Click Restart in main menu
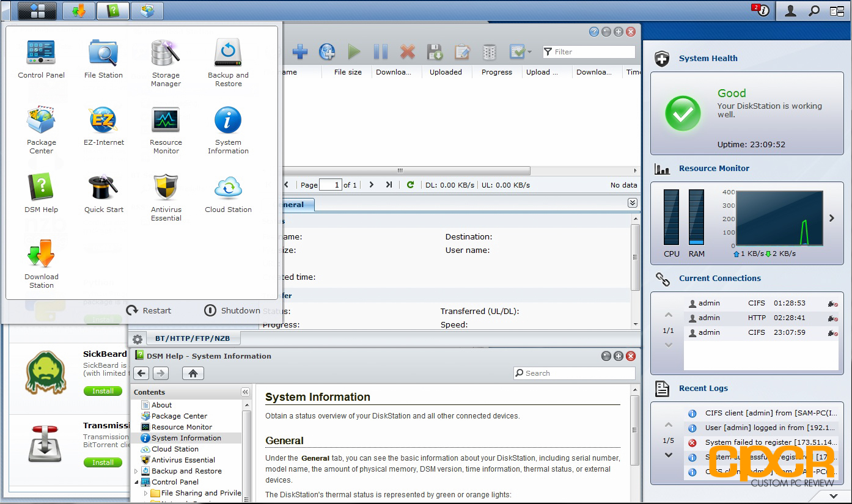 (x=149, y=310)
